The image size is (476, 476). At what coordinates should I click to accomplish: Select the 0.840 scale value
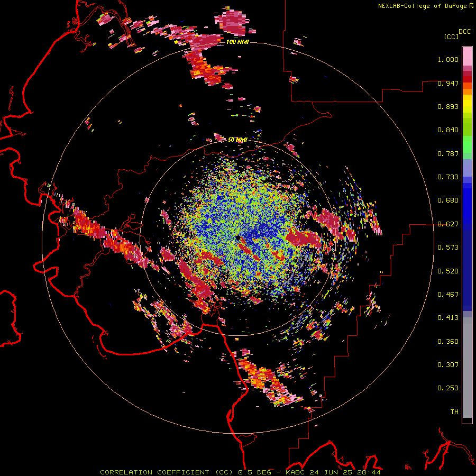coord(448,130)
